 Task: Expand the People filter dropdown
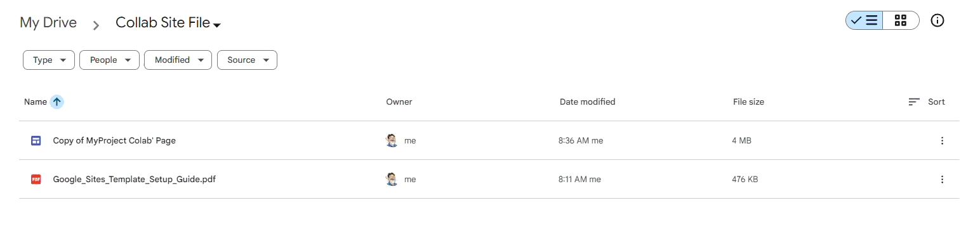[109, 60]
